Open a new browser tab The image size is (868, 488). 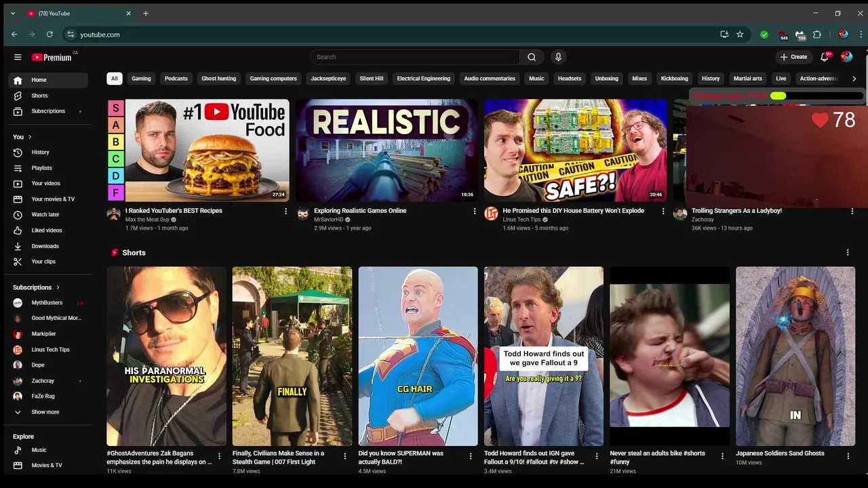pyautogui.click(x=146, y=14)
